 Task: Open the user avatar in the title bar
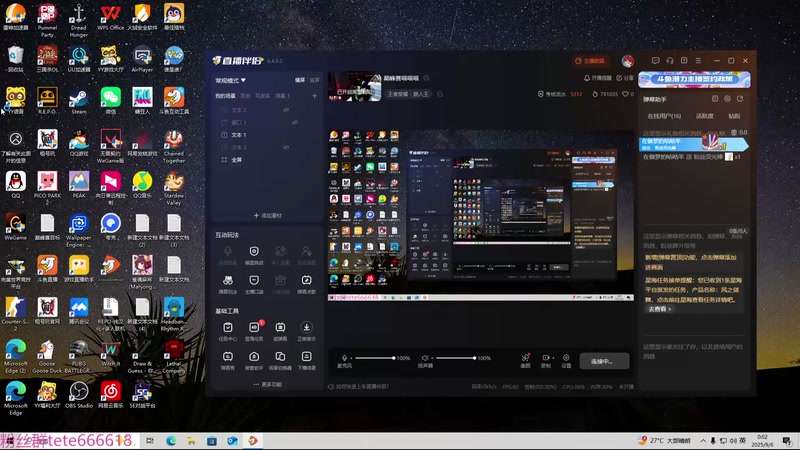[x=628, y=61]
